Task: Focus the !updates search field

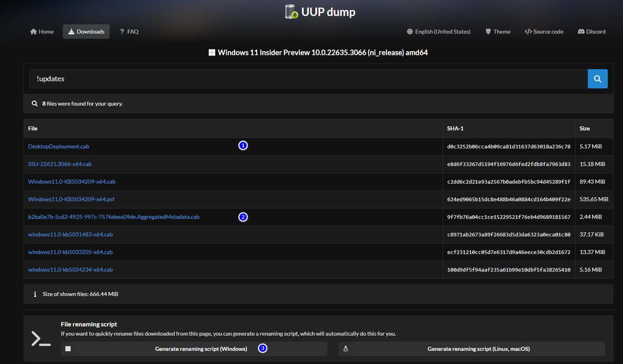Action: pyautogui.click(x=308, y=79)
